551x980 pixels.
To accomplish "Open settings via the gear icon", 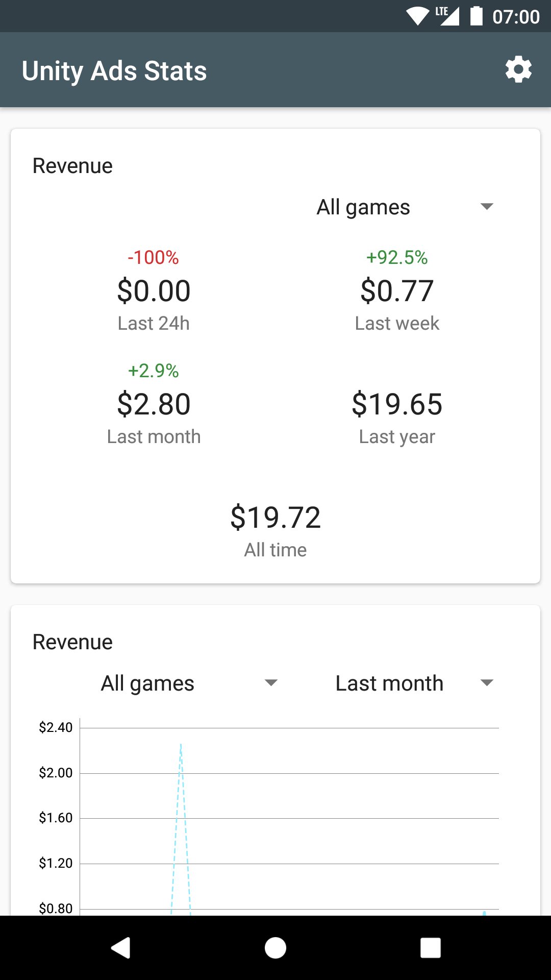I will tap(518, 70).
